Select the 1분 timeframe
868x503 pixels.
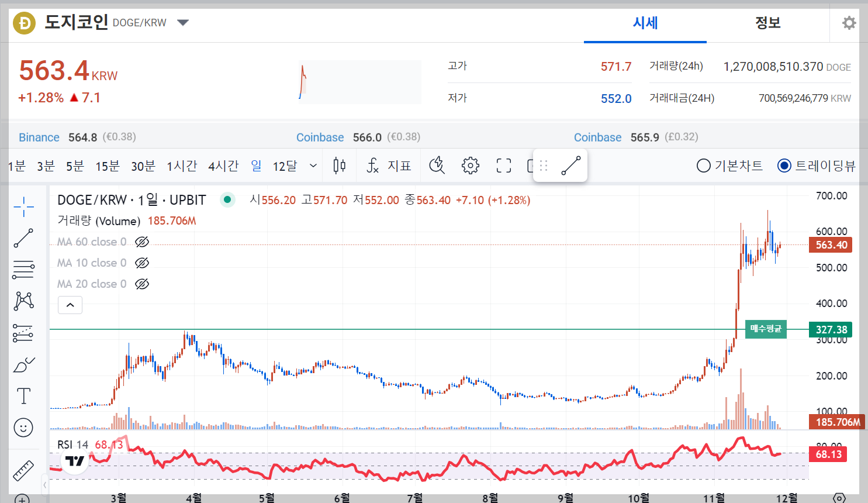(x=16, y=166)
